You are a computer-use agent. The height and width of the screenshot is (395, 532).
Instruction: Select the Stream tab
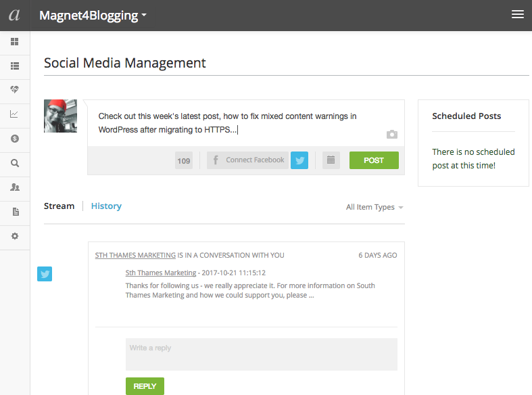click(x=59, y=206)
